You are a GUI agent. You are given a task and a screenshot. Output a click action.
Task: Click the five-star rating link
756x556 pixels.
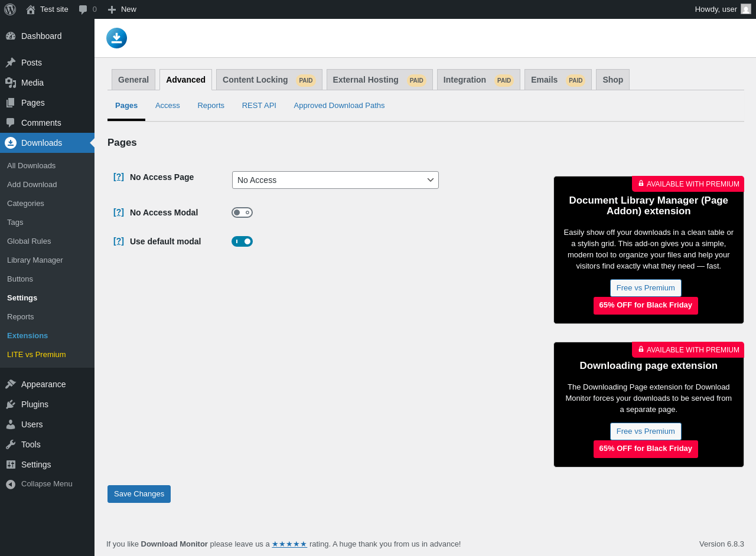coord(289,544)
